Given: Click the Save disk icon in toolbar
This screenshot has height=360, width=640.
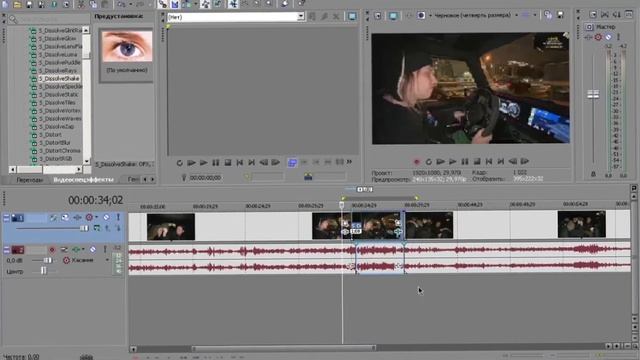Looking at the screenshot, I should [x=29, y=4].
